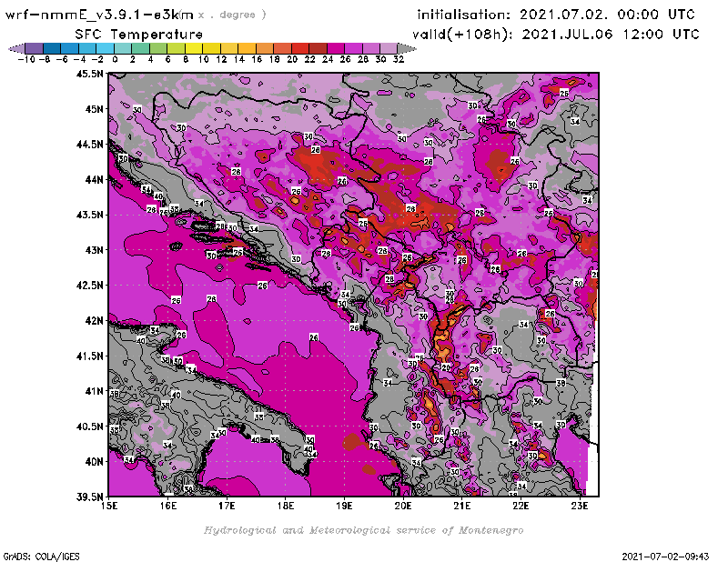Click the "15E" longitude label
The height and width of the screenshot is (562, 728).
click(108, 506)
